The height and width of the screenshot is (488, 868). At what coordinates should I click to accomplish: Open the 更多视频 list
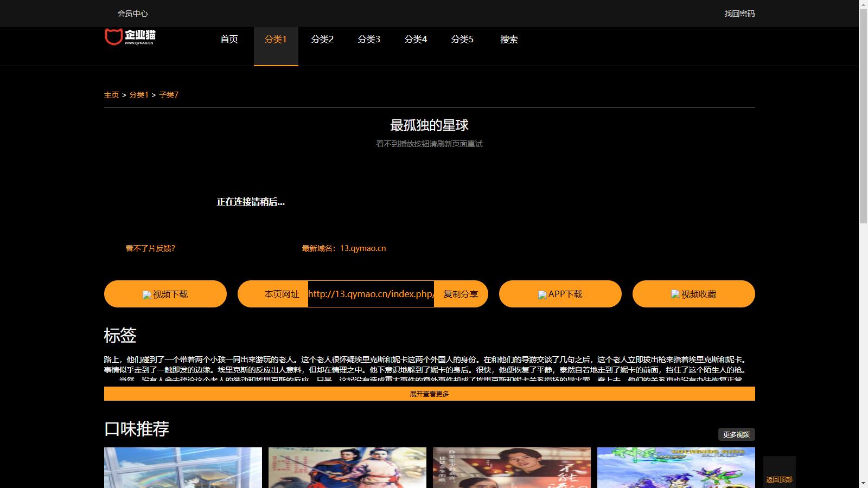[x=737, y=434]
